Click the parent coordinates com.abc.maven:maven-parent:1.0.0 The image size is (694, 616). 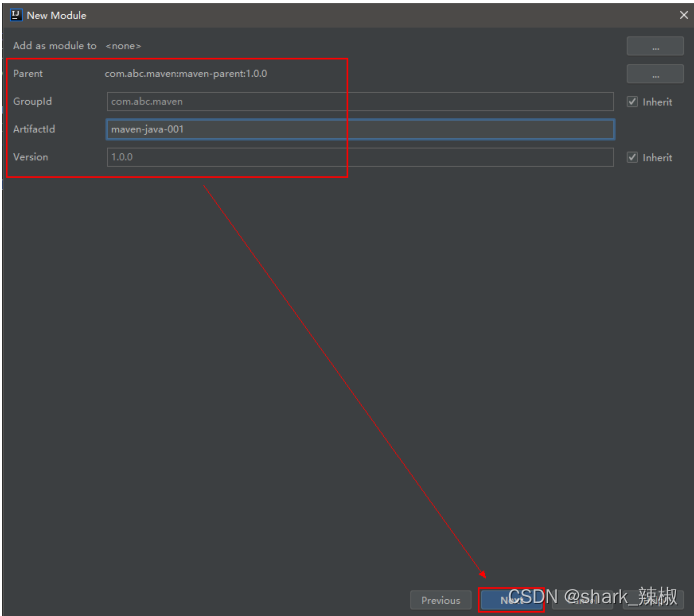pos(186,74)
